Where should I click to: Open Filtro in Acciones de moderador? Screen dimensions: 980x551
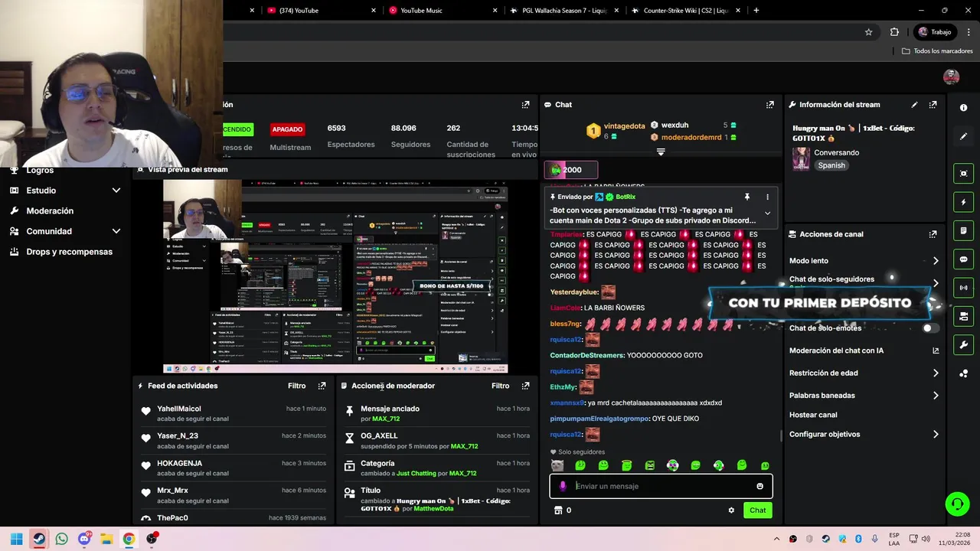[501, 386]
